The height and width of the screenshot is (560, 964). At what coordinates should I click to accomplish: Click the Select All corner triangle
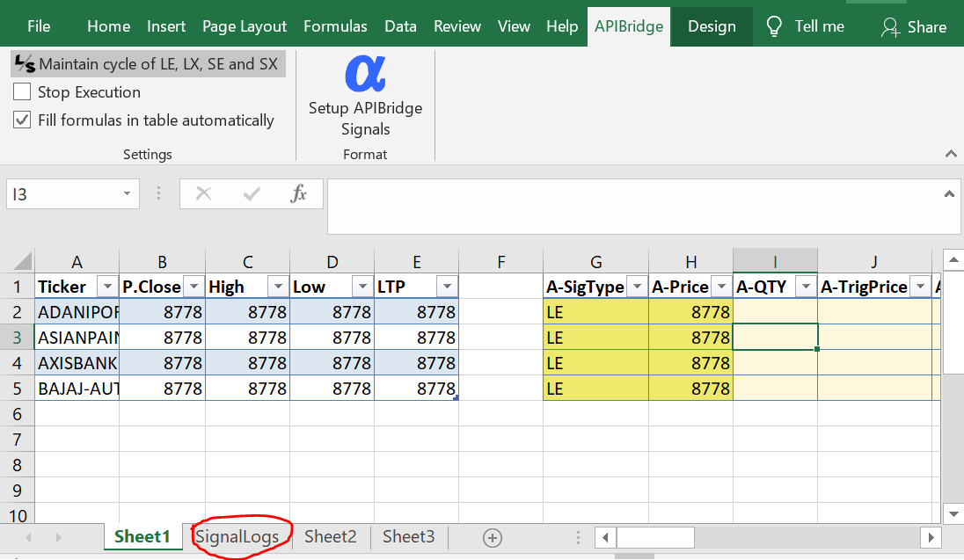(23, 262)
